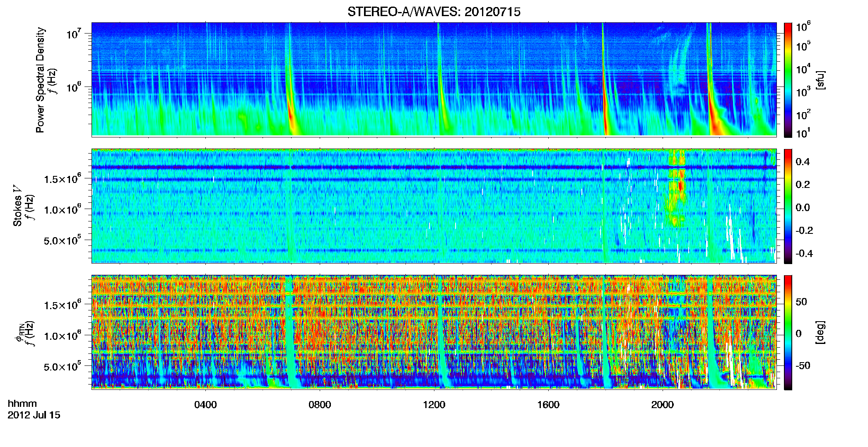The height and width of the screenshot is (447, 868).
Task: Click the -0.4 value on the Stokes colorbar
Action: coord(804,253)
